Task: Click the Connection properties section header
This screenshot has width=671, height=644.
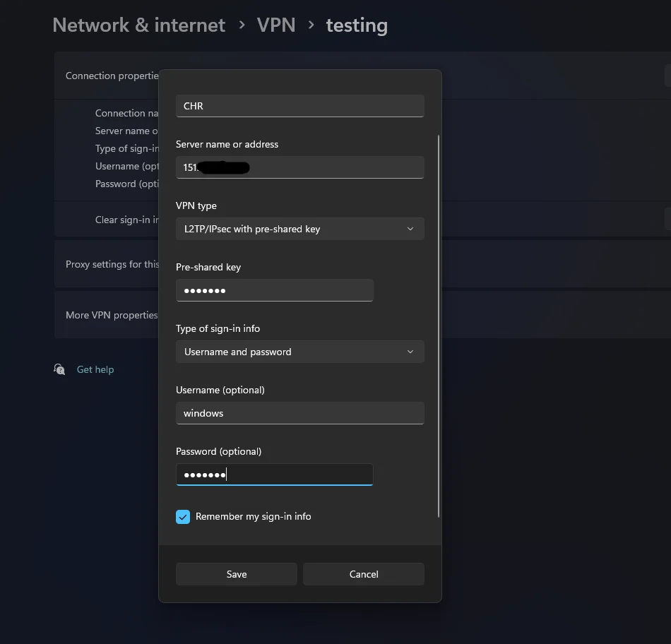Action: 109,76
